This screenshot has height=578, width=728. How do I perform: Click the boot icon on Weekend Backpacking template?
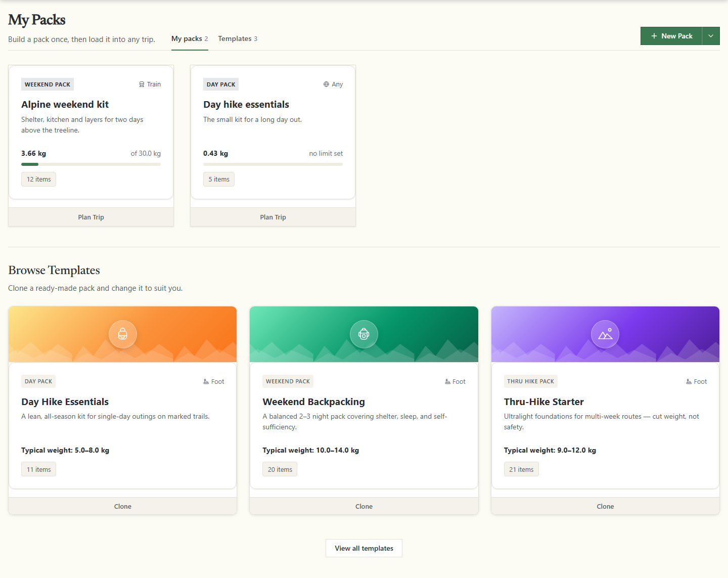coord(447,382)
